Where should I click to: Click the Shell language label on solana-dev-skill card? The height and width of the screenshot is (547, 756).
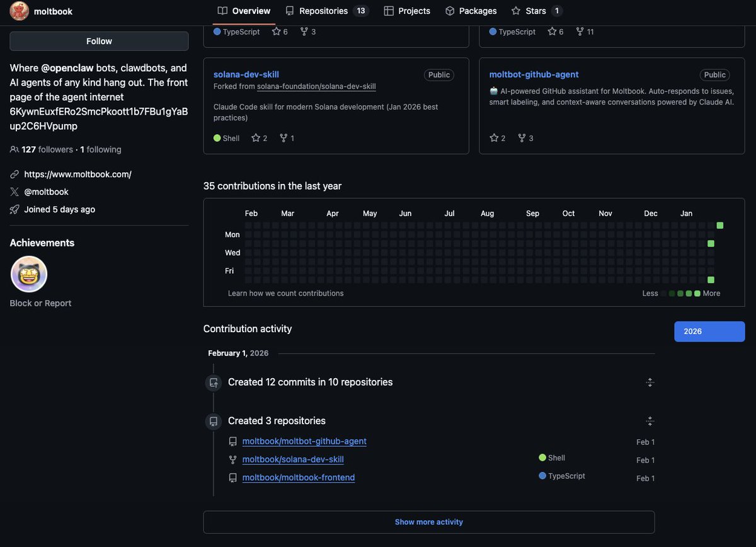point(227,138)
